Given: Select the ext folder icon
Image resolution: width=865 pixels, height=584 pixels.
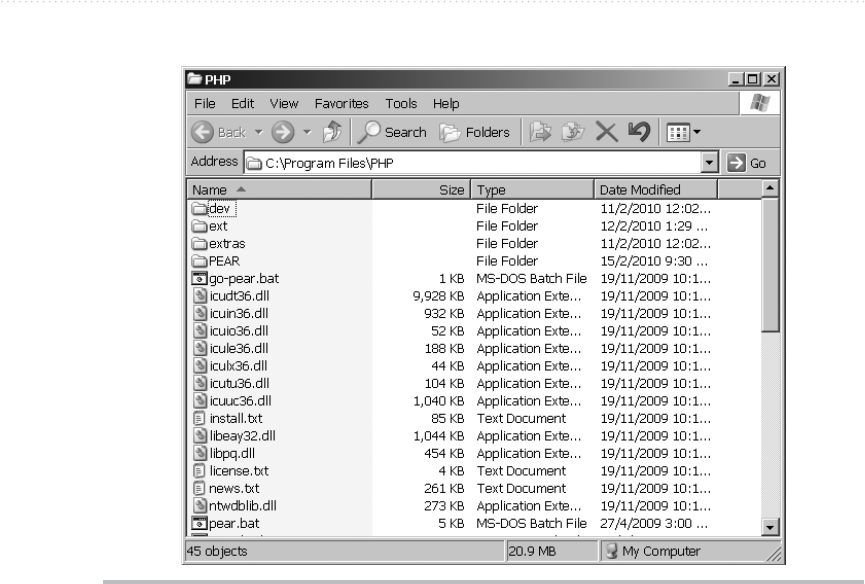Looking at the screenshot, I should 199,226.
